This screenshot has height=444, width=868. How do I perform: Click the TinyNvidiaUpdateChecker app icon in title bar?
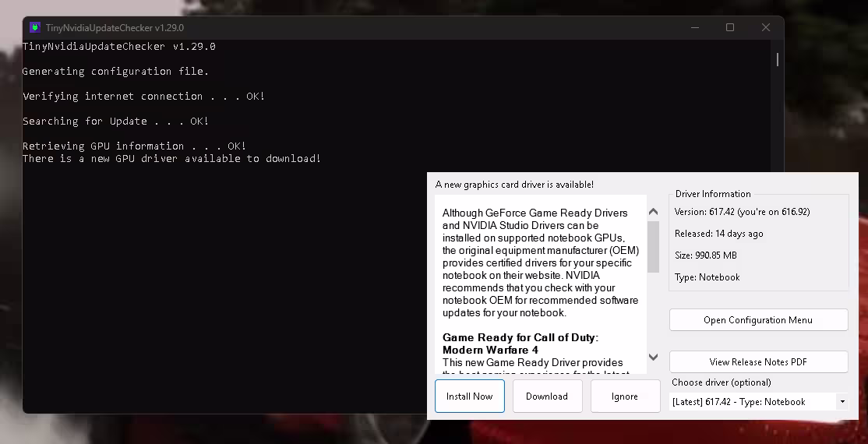point(35,27)
